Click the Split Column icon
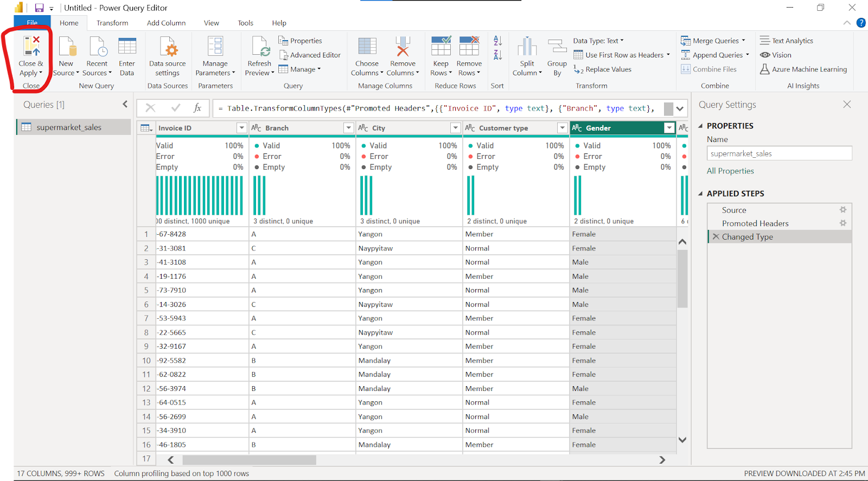This screenshot has width=868, height=481. [527, 47]
